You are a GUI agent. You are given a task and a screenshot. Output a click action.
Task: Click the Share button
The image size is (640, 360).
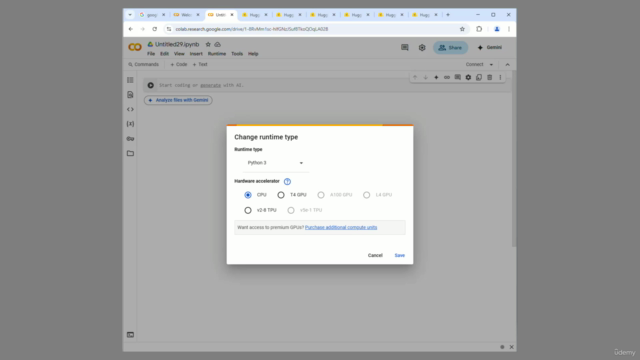(x=450, y=48)
